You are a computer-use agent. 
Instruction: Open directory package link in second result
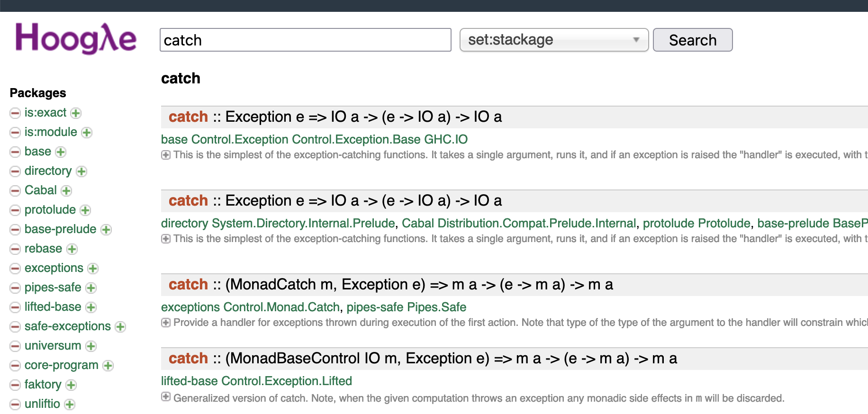(185, 223)
